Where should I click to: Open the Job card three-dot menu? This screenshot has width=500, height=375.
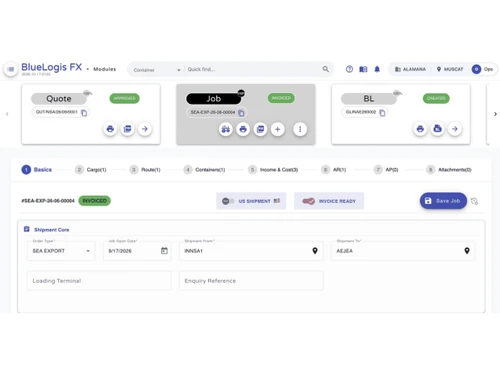pos(300,129)
